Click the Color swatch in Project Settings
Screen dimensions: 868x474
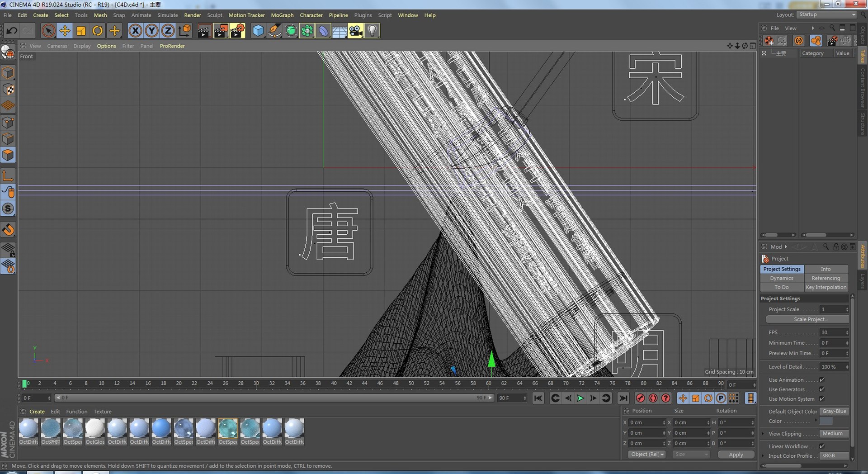click(826, 421)
